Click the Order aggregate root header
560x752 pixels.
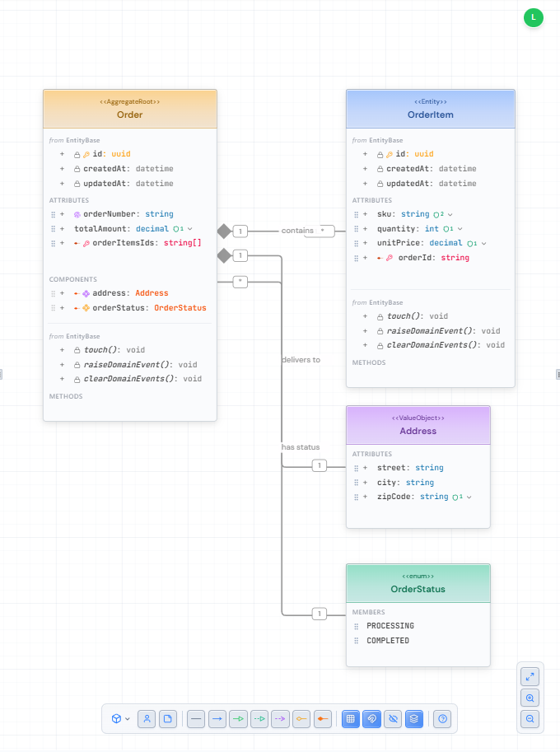click(x=130, y=109)
